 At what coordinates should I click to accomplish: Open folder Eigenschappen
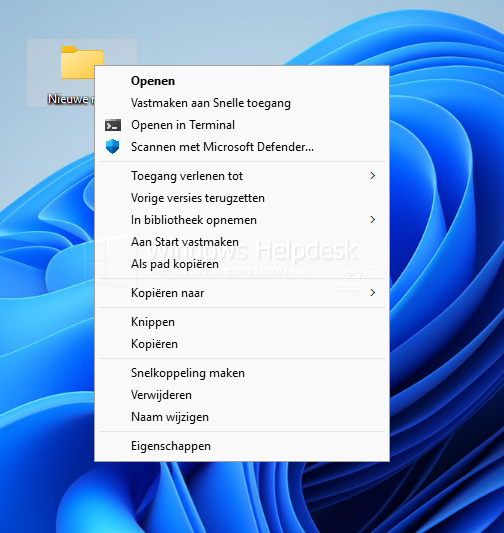(x=242, y=446)
